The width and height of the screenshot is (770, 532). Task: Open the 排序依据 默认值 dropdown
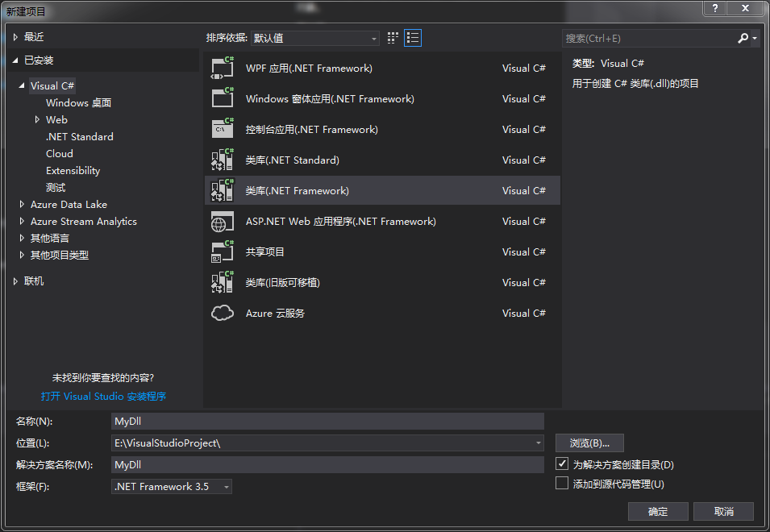coord(314,38)
